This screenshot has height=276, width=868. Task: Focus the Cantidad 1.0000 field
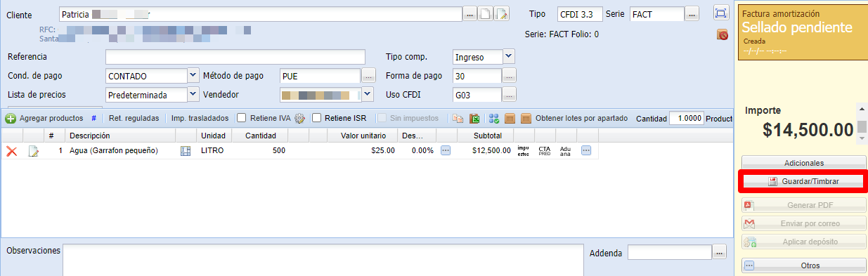click(687, 119)
